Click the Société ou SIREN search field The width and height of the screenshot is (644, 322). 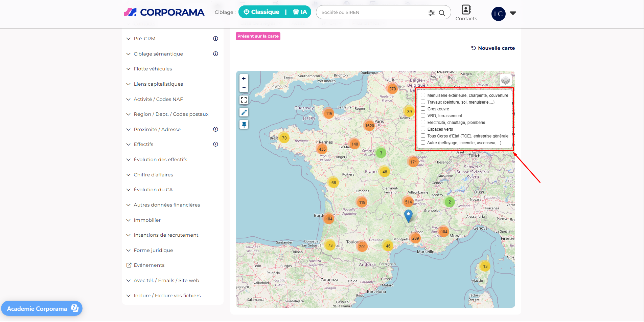click(372, 13)
